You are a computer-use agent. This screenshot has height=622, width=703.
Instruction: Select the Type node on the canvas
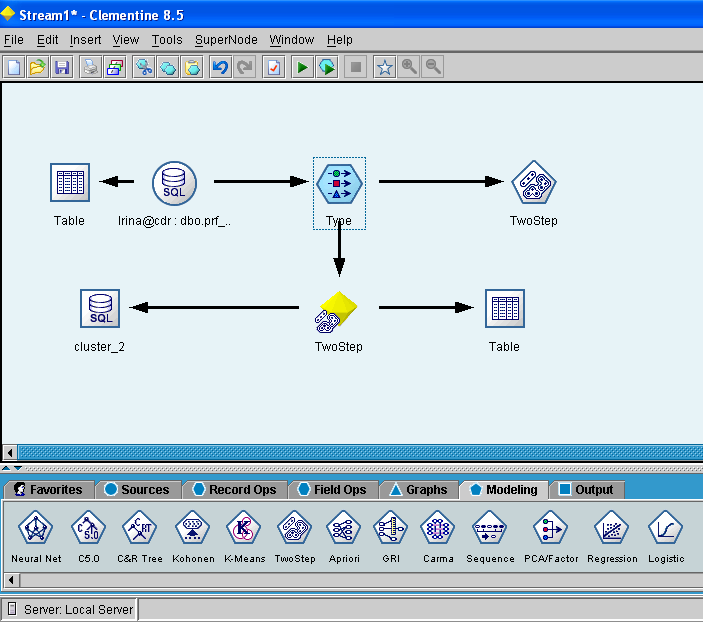click(339, 184)
